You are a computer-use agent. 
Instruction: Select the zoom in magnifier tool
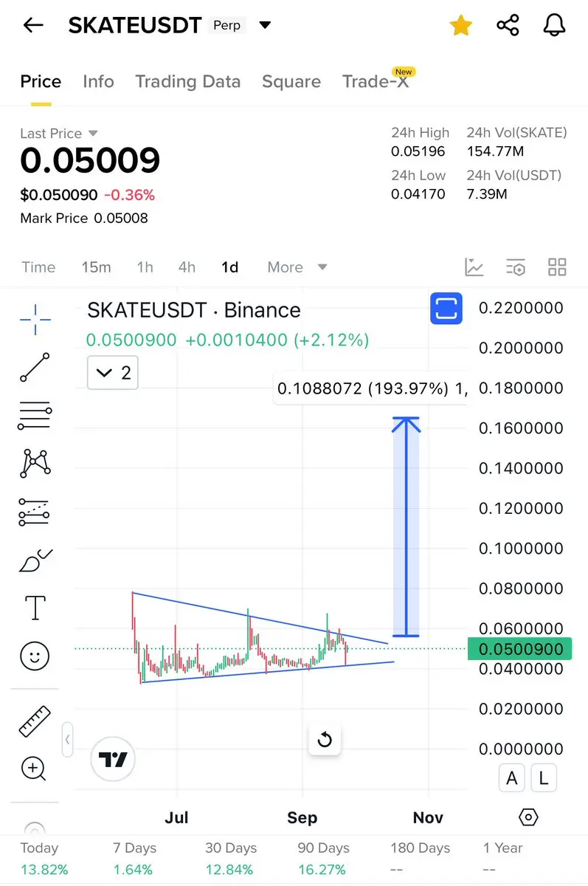pyautogui.click(x=34, y=769)
